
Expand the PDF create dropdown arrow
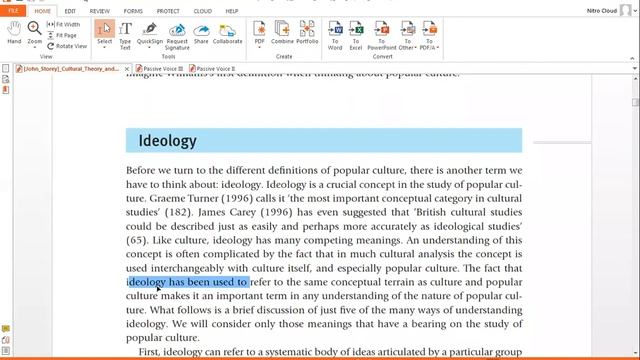pyautogui.click(x=259, y=48)
